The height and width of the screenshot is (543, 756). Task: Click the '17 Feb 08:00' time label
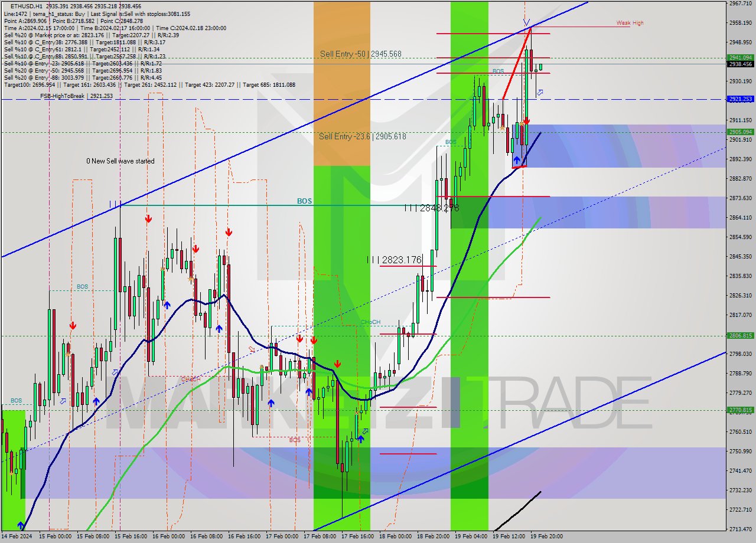coord(320,537)
